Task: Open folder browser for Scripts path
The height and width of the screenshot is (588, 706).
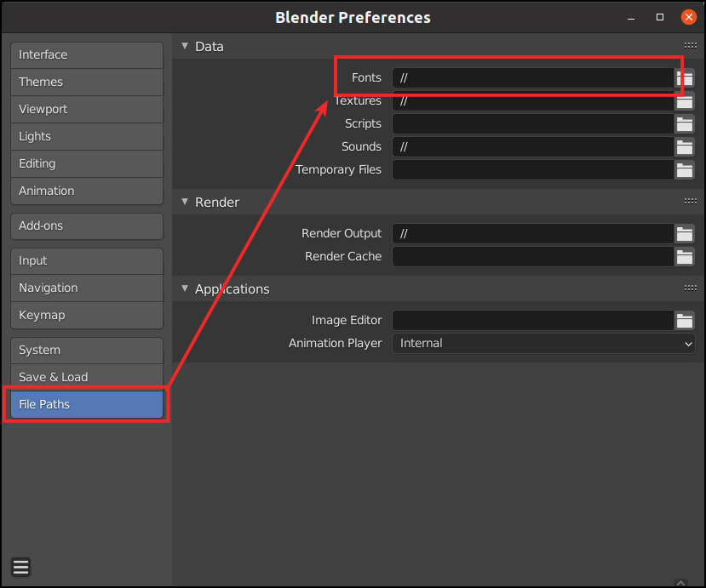Action: tap(685, 123)
